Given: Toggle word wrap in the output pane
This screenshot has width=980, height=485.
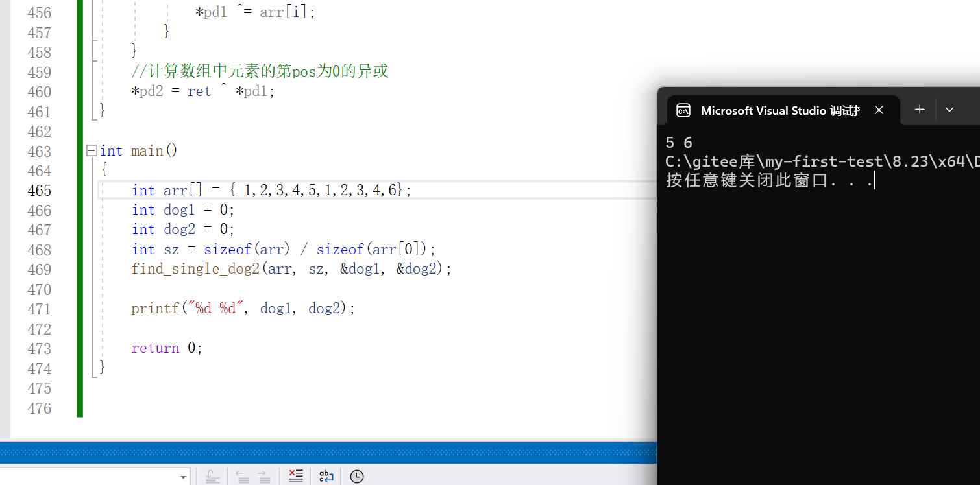Looking at the screenshot, I should click(x=326, y=477).
